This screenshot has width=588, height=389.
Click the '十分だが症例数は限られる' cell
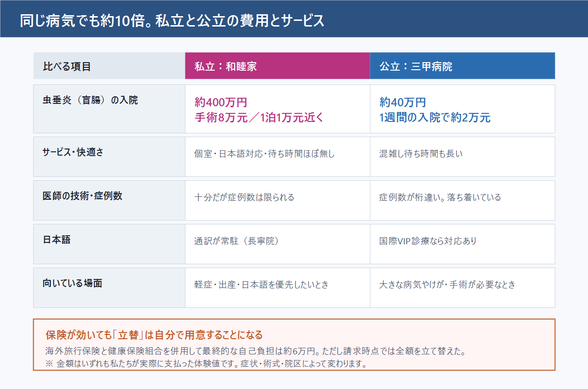[277, 200]
